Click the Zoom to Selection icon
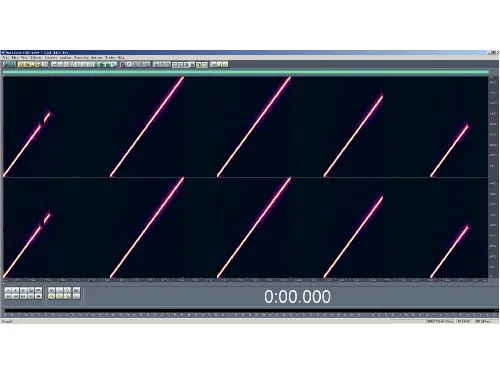This screenshot has height=375, width=500. point(51,296)
